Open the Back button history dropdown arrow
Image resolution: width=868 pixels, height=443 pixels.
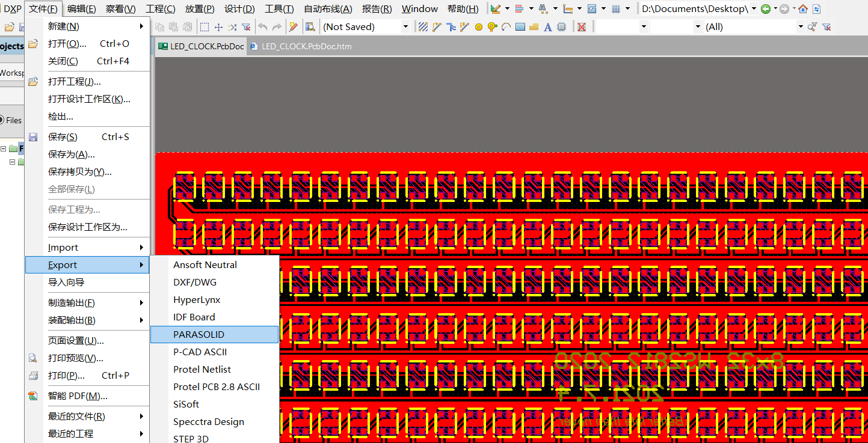click(x=775, y=9)
